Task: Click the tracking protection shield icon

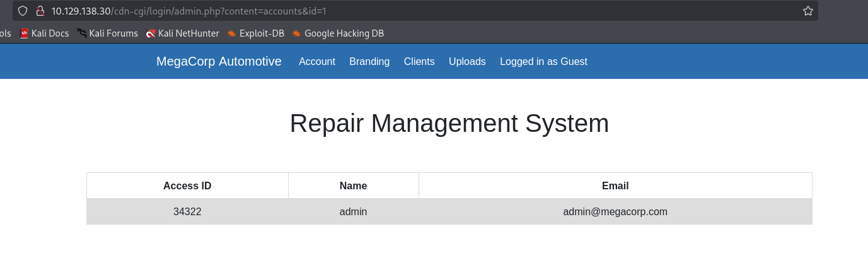Action: [x=23, y=11]
